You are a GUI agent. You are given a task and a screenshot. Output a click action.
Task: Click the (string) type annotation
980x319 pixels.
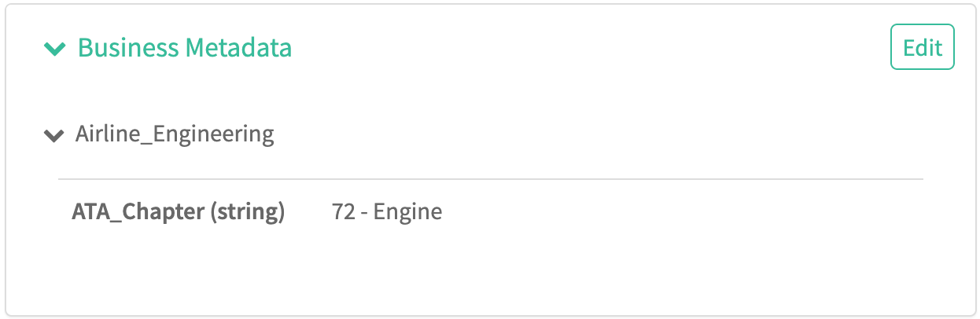pos(247,211)
